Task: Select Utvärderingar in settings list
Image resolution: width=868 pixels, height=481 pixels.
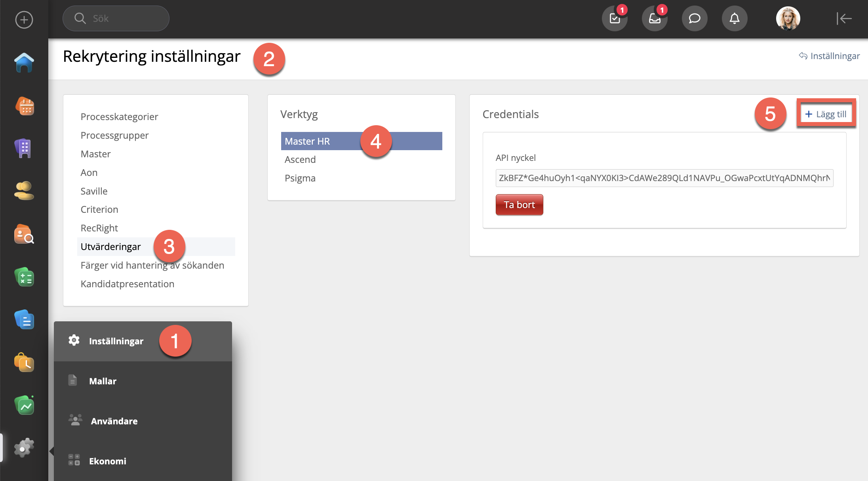Action: tap(156, 246)
